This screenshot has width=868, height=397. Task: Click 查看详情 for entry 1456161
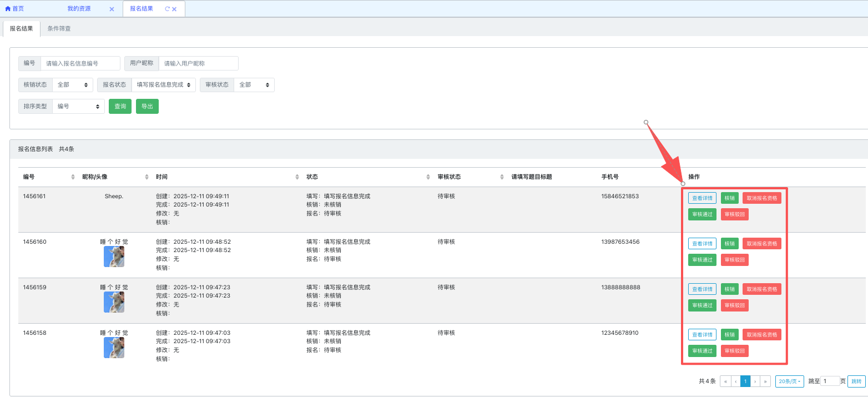coord(702,198)
